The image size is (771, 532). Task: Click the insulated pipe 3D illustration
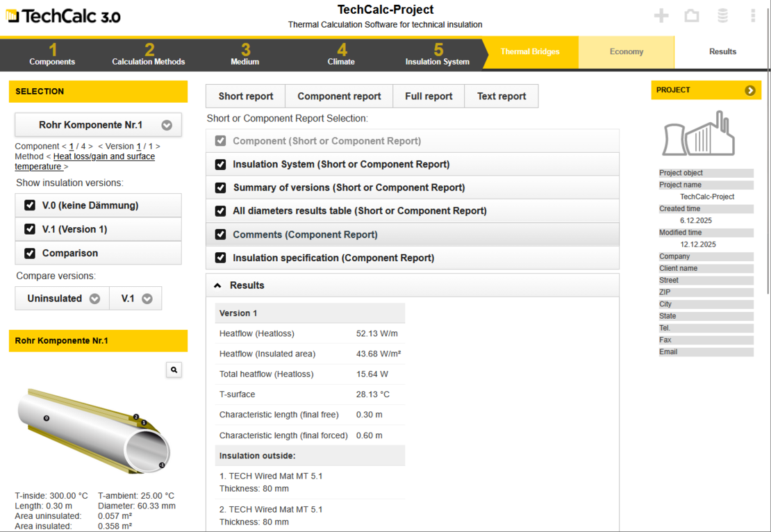point(94,431)
